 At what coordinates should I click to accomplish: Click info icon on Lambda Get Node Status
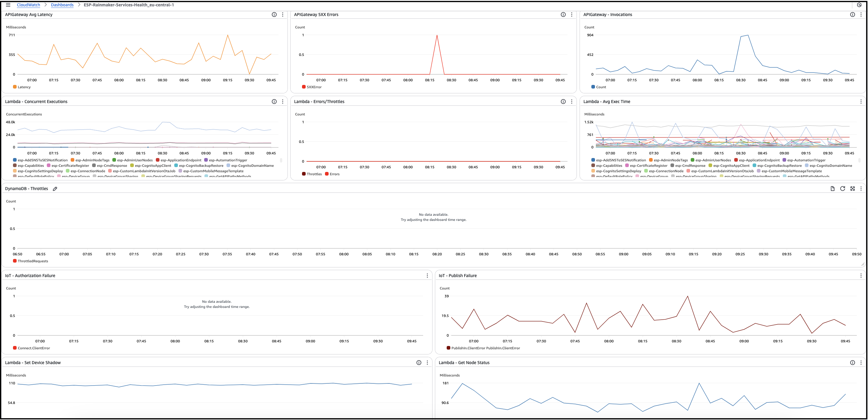(853, 363)
